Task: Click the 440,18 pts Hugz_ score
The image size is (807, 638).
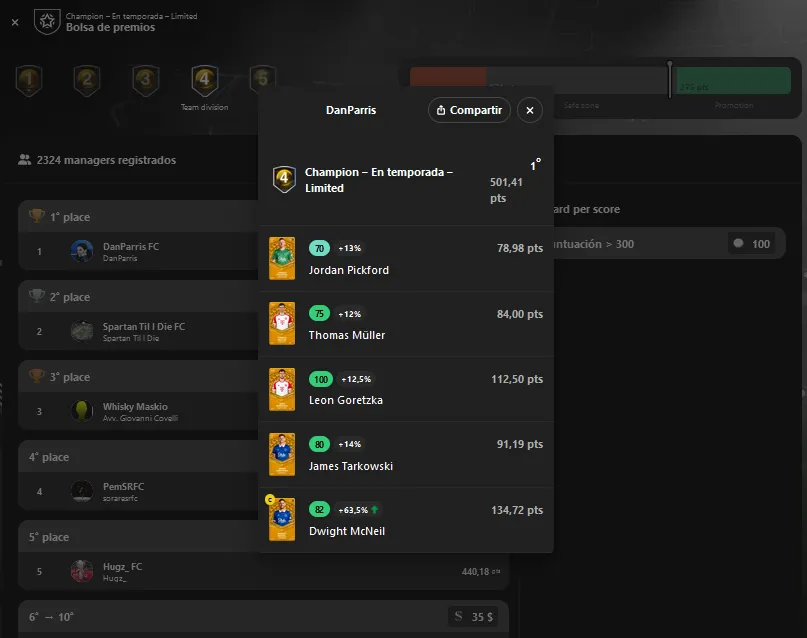Action: coord(481,572)
